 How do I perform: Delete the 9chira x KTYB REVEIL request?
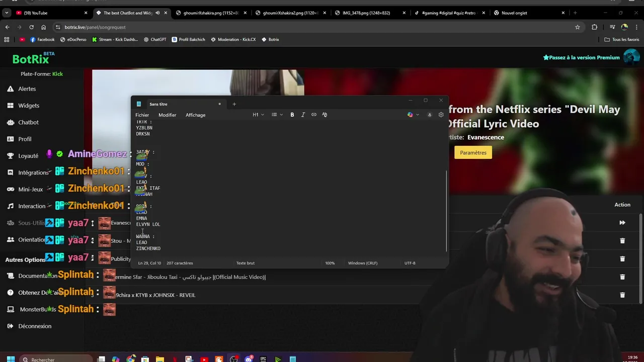[x=622, y=295]
